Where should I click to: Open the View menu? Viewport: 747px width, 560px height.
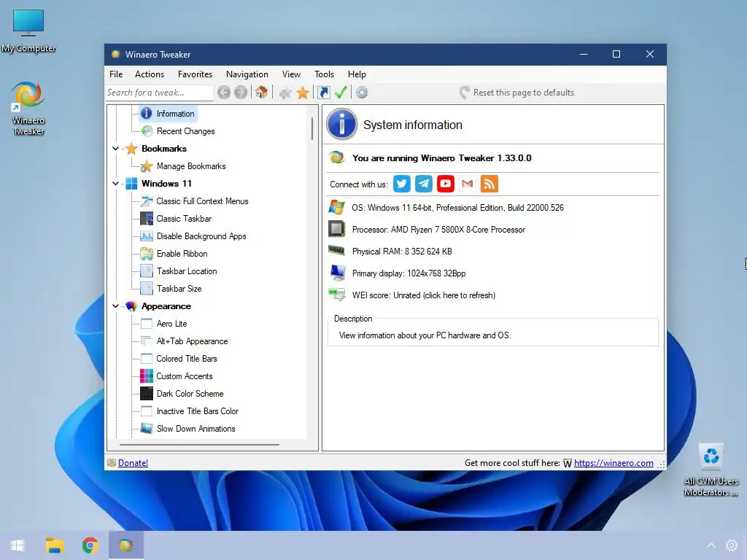click(x=291, y=74)
